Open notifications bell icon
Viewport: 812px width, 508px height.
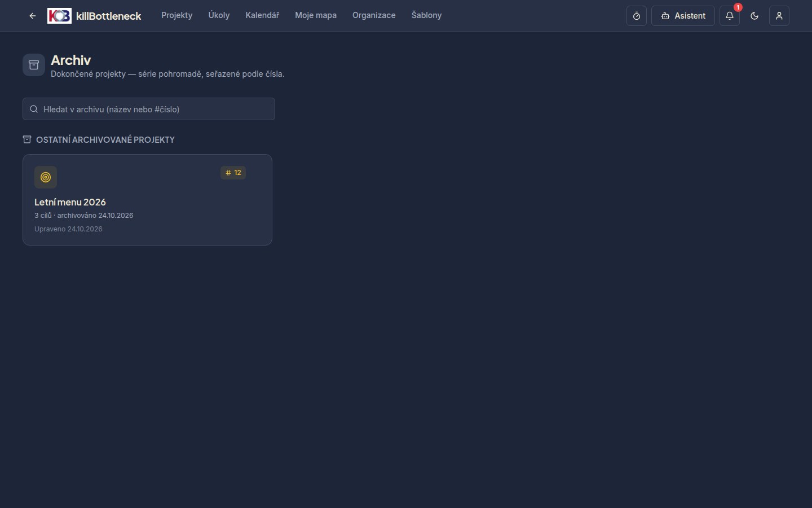tap(730, 16)
